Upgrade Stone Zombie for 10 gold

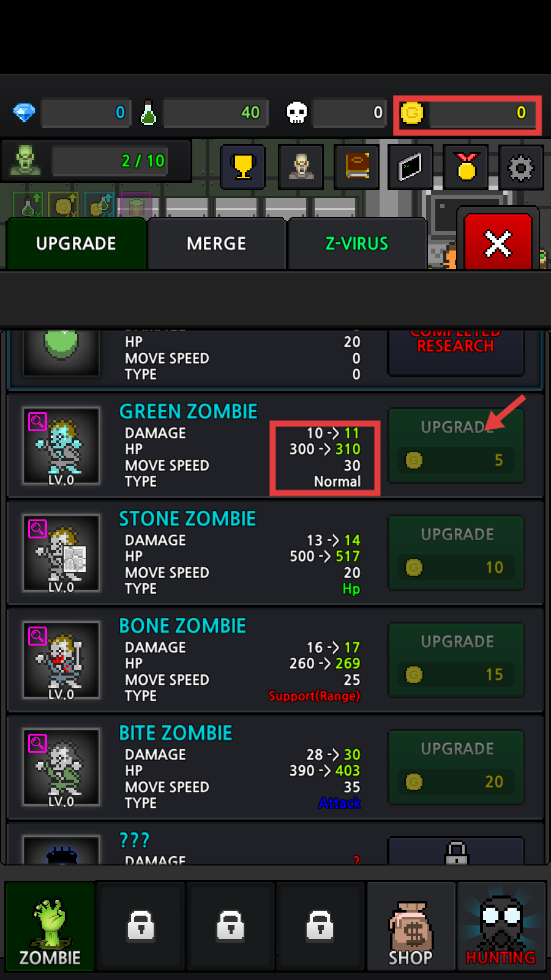pos(456,553)
